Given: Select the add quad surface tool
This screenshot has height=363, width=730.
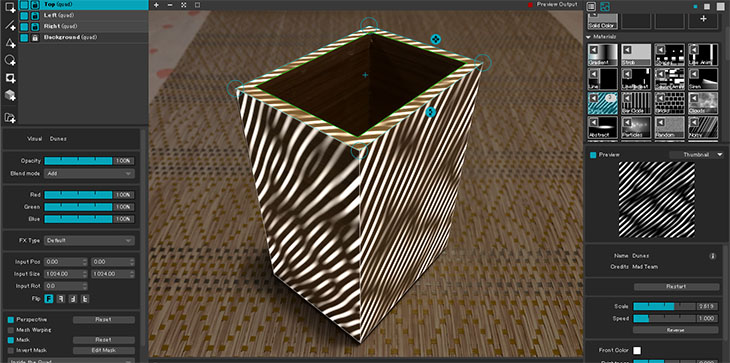Looking at the screenshot, I should tap(10, 7).
